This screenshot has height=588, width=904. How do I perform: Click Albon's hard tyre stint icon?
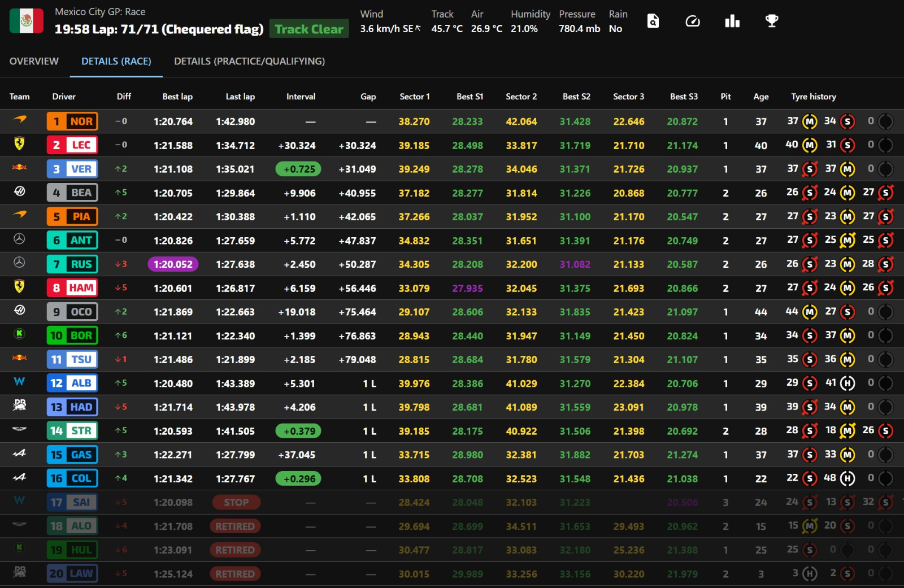pos(847,384)
